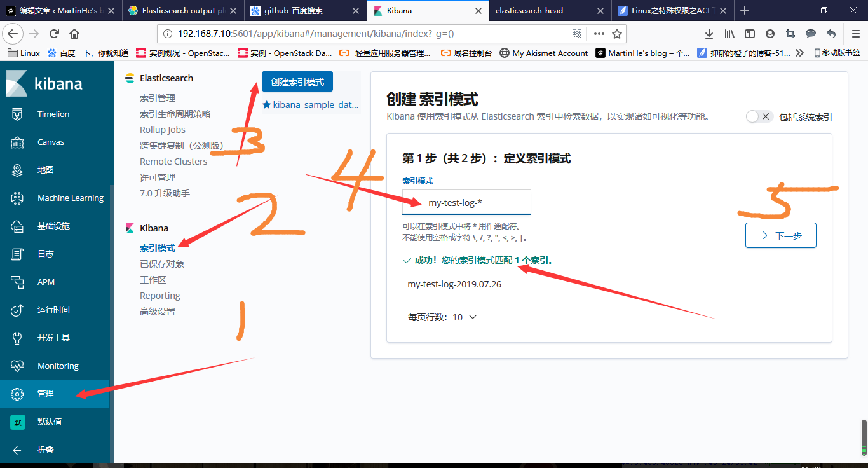The width and height of the screenshot is (868, 468).
Task: Toggle the 包括系统索引 switch
Action: click(x=759, y=117)
